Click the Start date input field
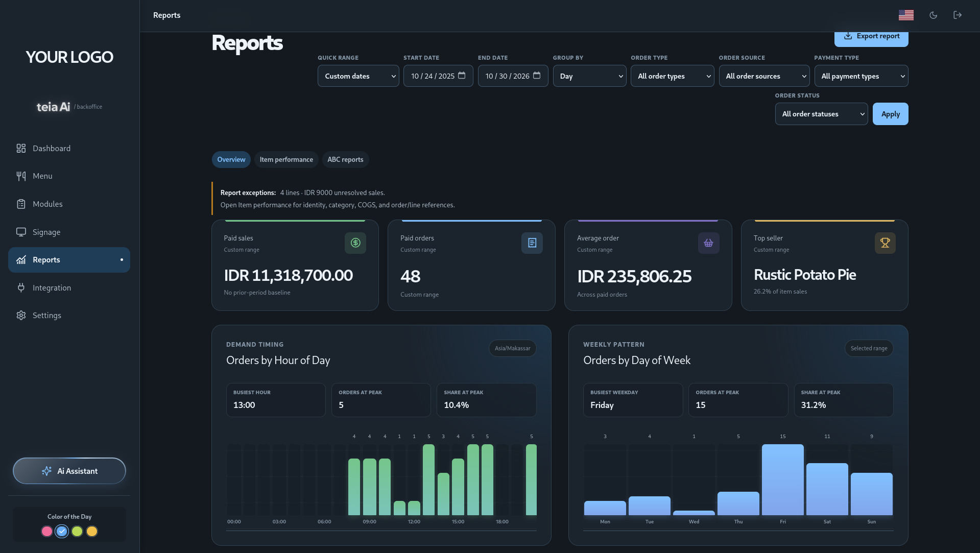Viewport: 980px width, 553px height. [x=438, y=76]
